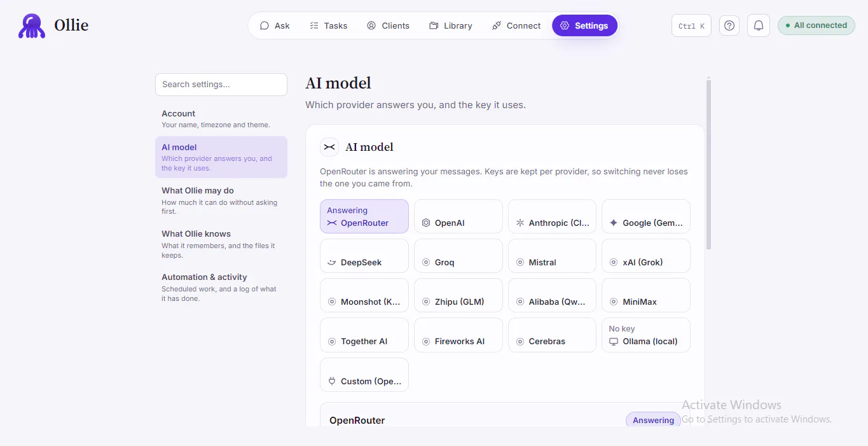Open the Tasks tab
The height and width of the screenshot is (446, 868).
(x=328, y=25)
